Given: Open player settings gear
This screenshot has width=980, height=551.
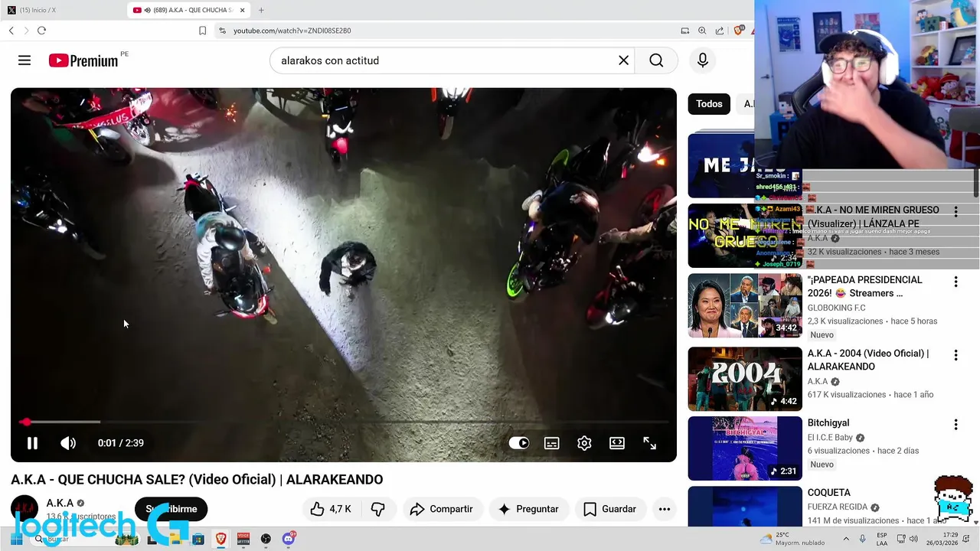Looking at the screenshot, I should pyautogui.click(x=584, y=442).
